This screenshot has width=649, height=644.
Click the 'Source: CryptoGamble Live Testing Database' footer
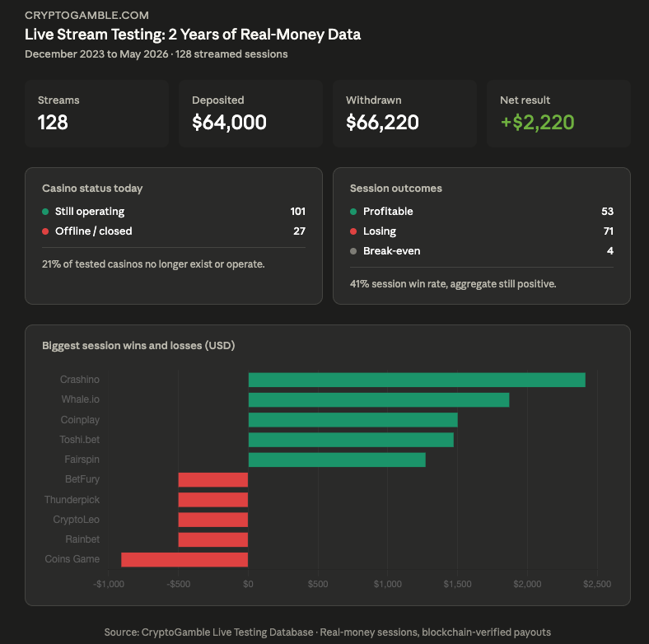tap(328, 632)
